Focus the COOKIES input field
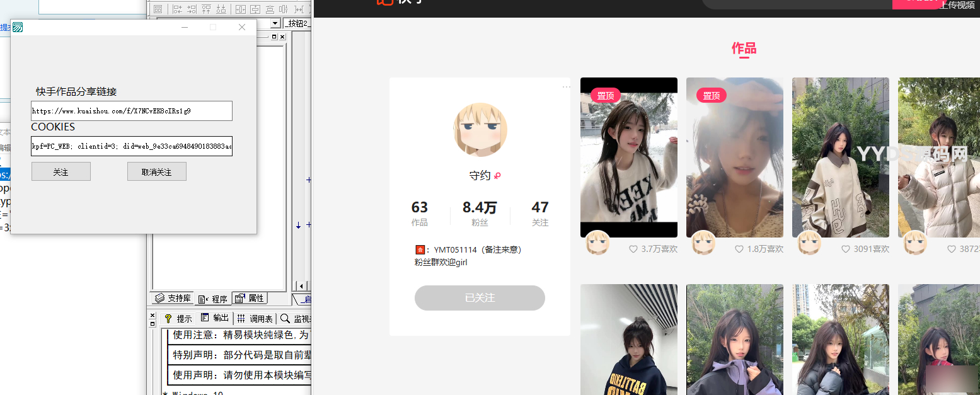The image size is (980, 395). 132,146
